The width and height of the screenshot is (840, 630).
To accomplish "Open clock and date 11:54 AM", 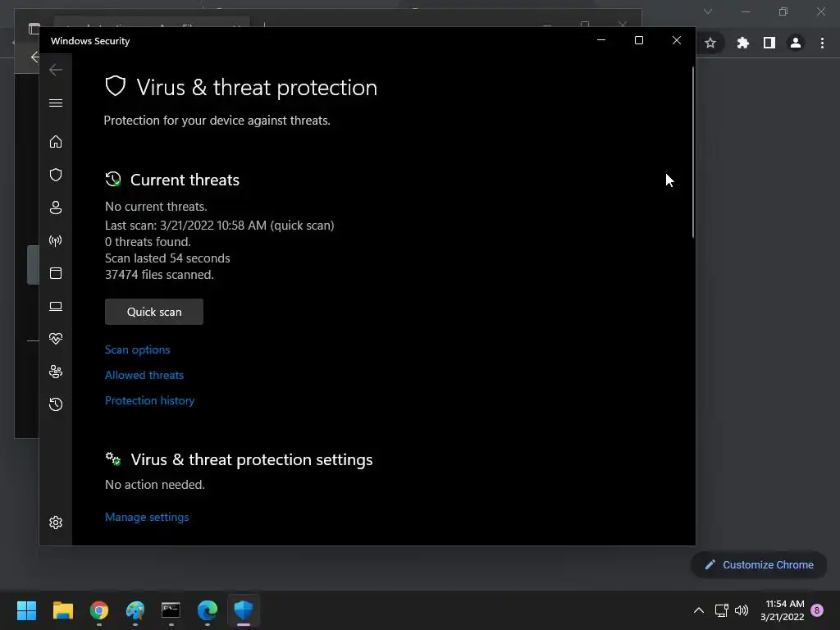I will pyautogui.click(x=783, y=610).
